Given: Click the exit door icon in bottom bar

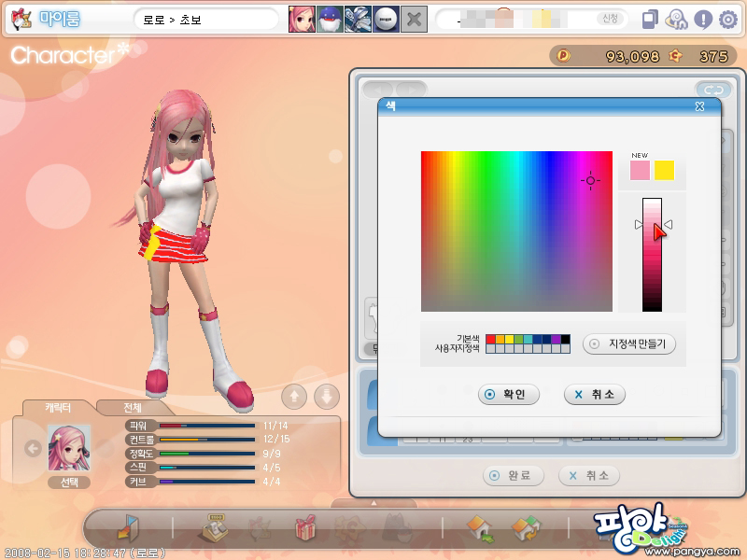Looking at the screenshot, I should (128, 527).
